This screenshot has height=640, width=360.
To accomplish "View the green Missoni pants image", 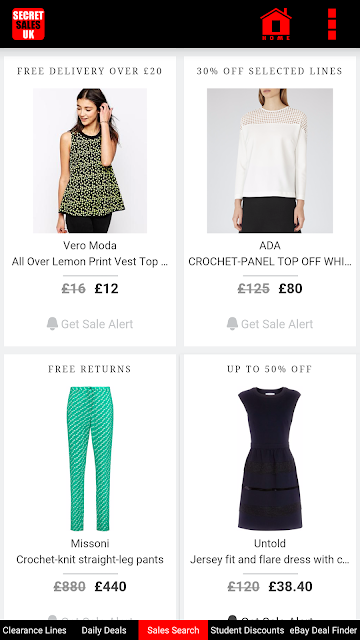I will (90, 459).
